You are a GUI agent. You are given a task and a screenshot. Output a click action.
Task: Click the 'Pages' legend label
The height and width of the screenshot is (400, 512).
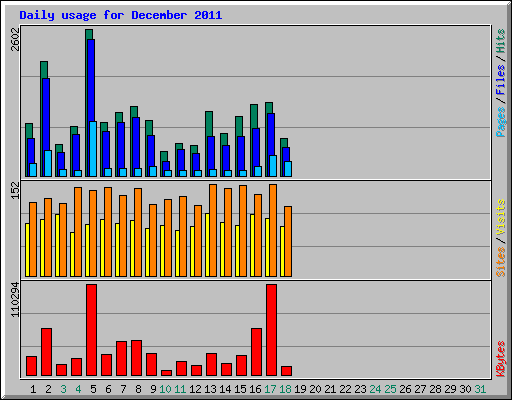tap(501, 122)
